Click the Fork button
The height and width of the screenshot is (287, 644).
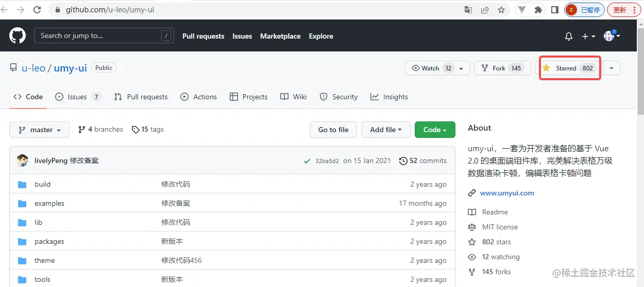(502, 68)
